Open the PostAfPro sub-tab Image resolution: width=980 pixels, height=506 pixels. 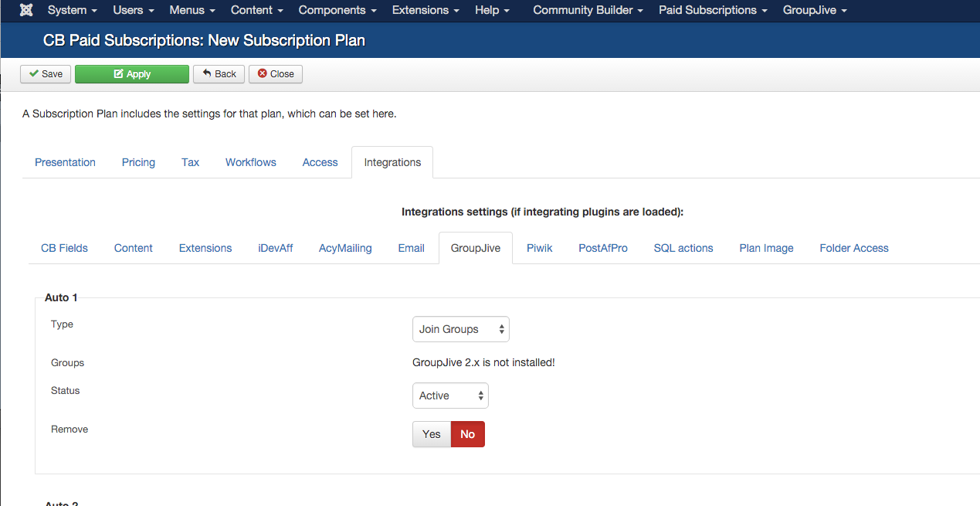coord(603,248)
